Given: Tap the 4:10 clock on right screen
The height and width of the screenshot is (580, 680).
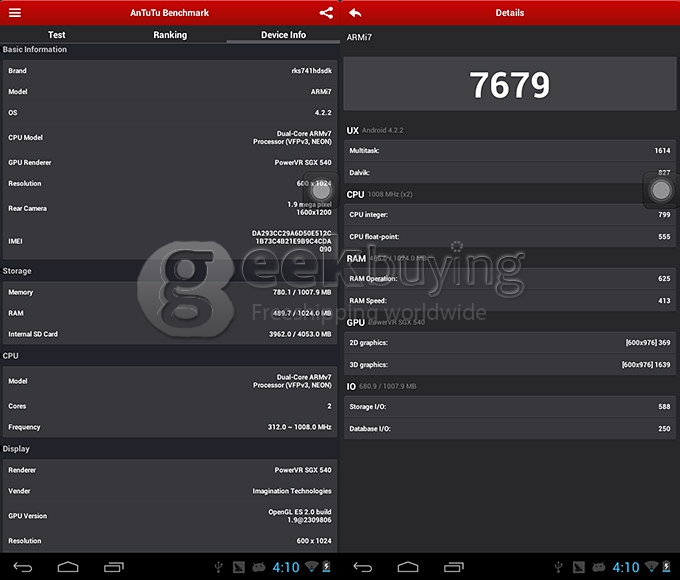Looking at the screenshot, I should [625, 567].
